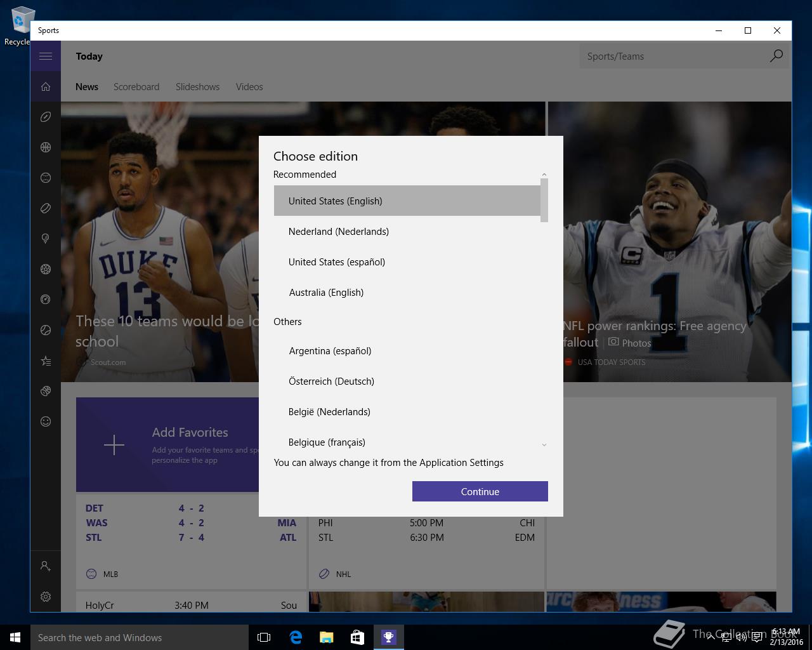Go to the Home icon in sidebar
The image size is (812, 650).
pyautogui.click(x=46, y=86)
